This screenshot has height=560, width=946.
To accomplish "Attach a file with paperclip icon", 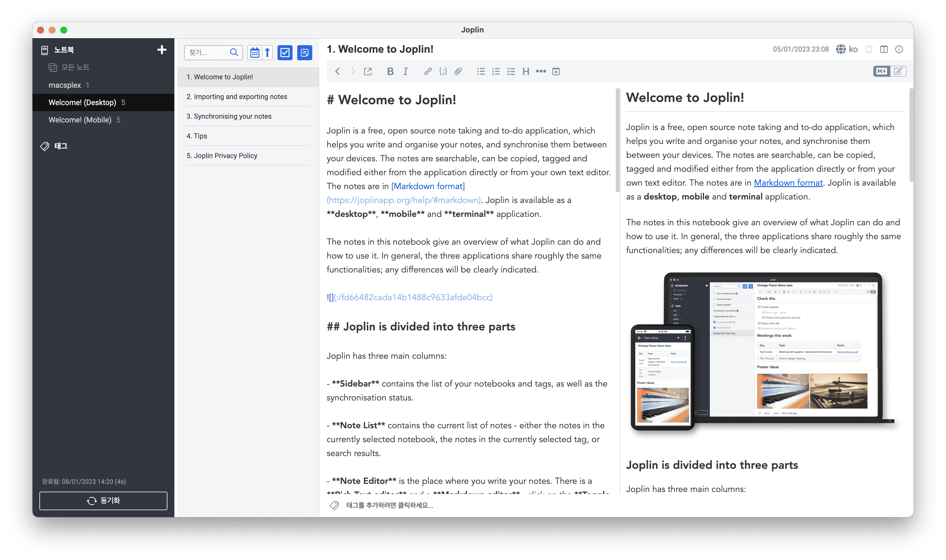I will (x=458, y=71).
